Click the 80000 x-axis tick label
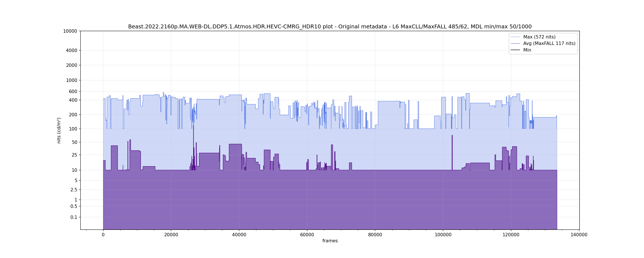644x258 pixels. tap(375, 235)
